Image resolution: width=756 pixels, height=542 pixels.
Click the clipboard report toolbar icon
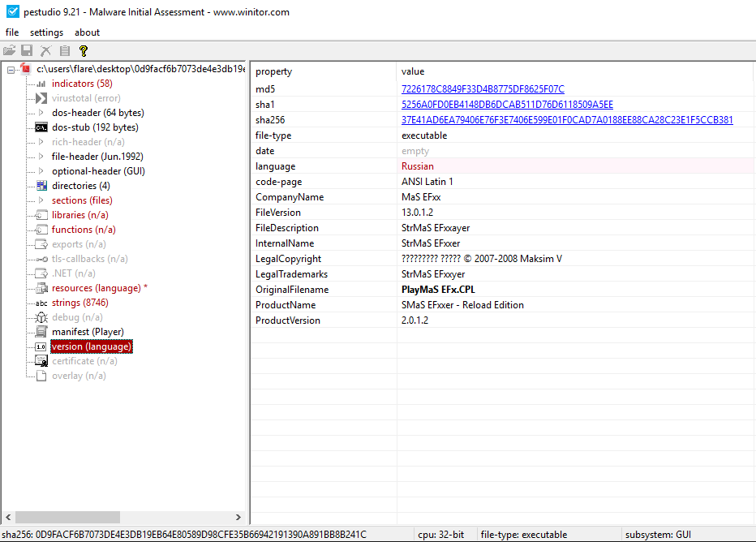pos(65,50)
